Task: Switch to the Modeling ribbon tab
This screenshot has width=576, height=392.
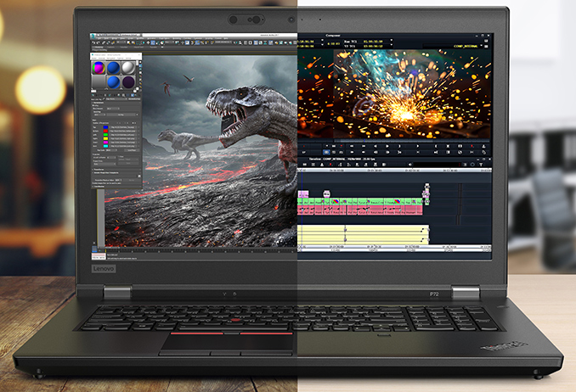Action: coord(99,47)
